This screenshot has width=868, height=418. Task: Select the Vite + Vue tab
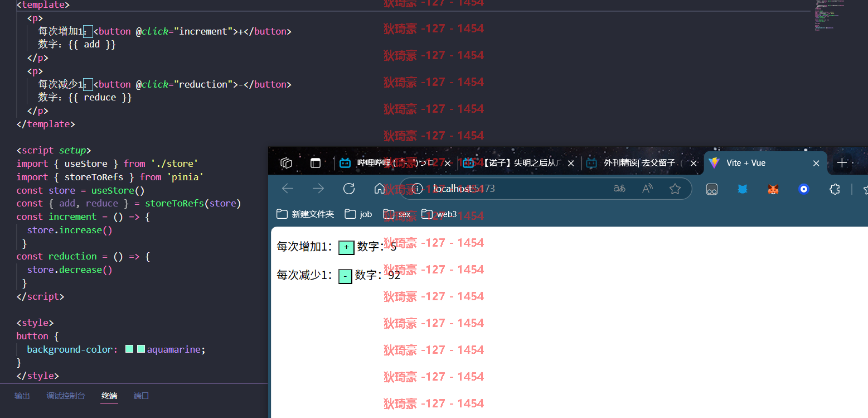click(765, 163)
